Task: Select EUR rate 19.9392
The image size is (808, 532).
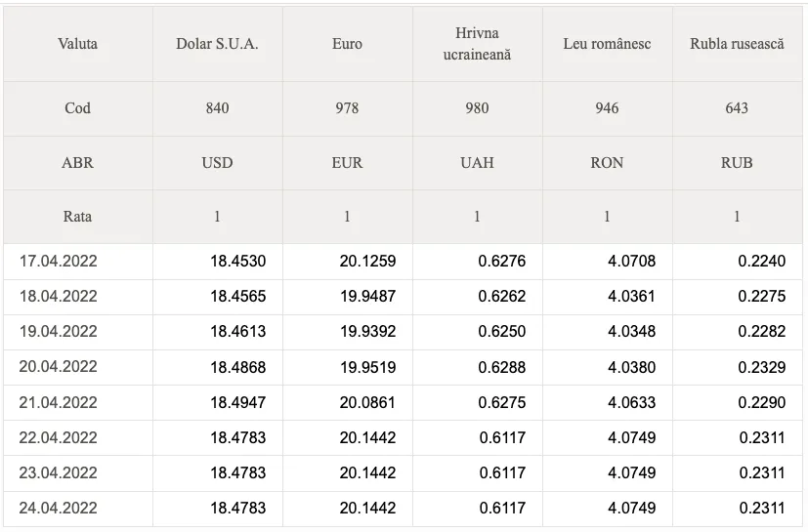Action: click(x=368, y=331)
